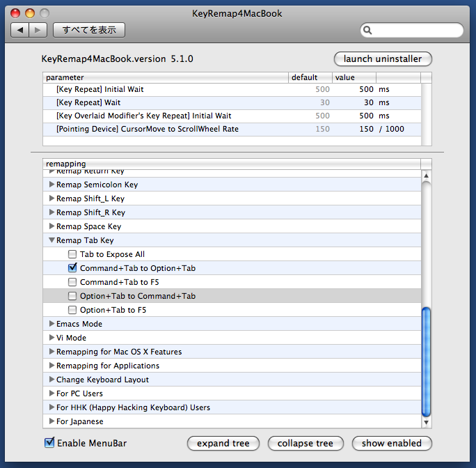Expand For Japanese group
Screen dimensions: 476x468
coord(51,421)
